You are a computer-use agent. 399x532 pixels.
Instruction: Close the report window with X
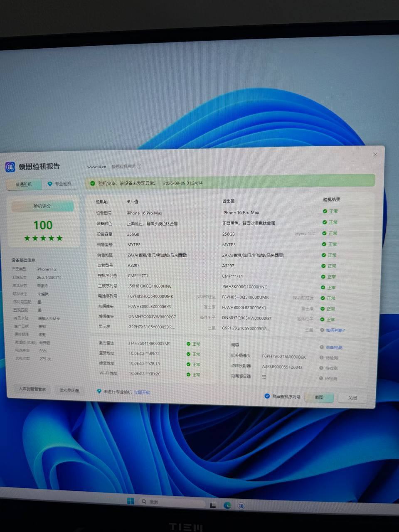click(x=375, y=155)
